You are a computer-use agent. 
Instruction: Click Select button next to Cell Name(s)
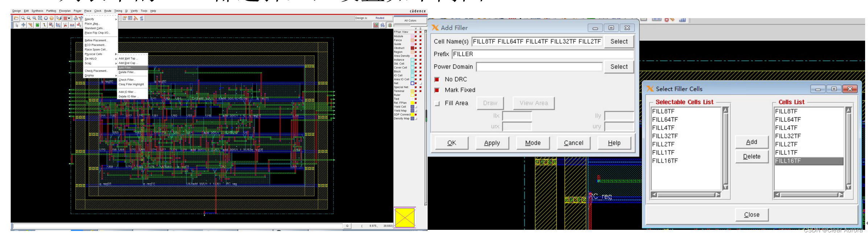tap(619, 41)
